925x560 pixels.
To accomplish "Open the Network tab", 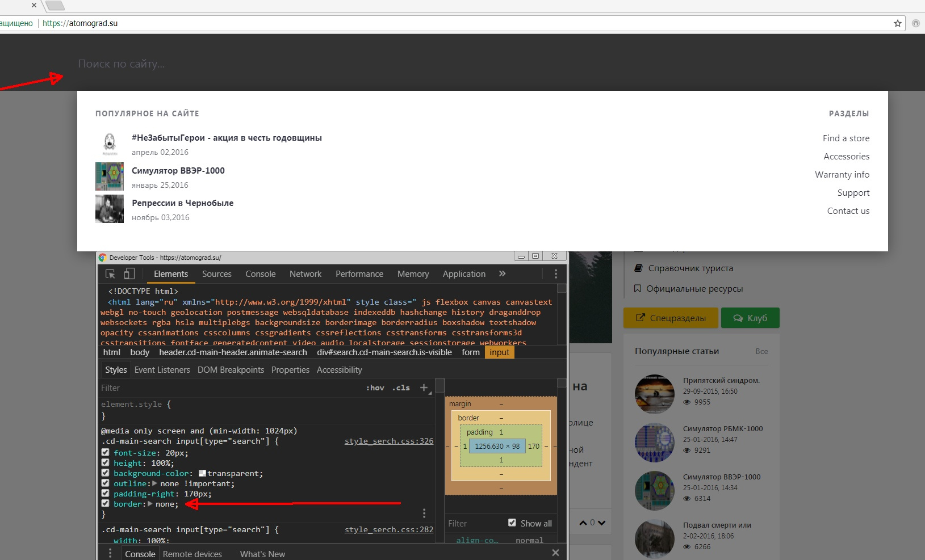I will [305, 273].
